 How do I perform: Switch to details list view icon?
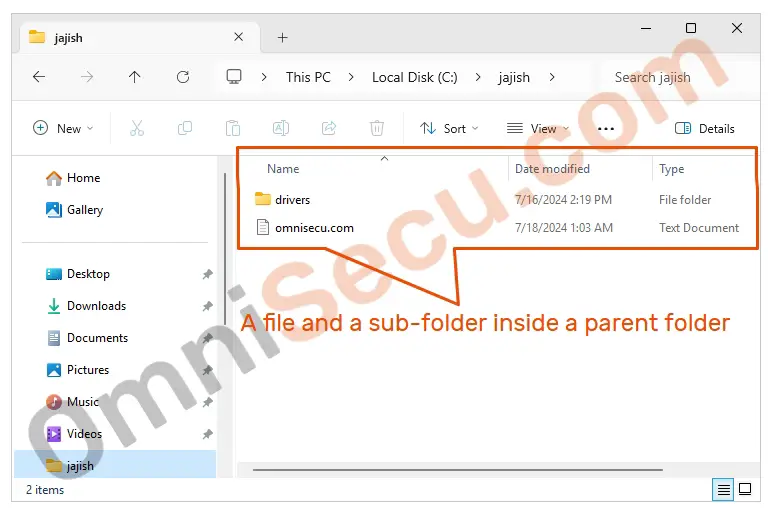click(723, 489)
